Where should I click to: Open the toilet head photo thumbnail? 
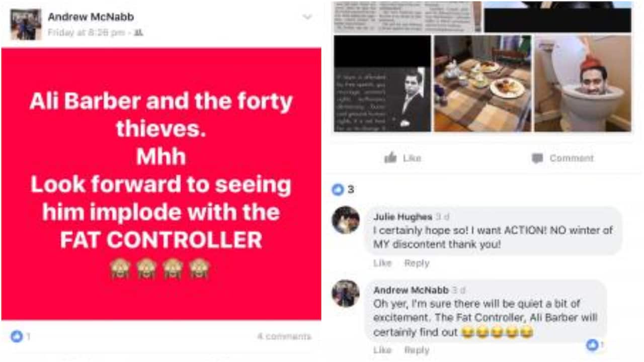[x=583, y=83]
